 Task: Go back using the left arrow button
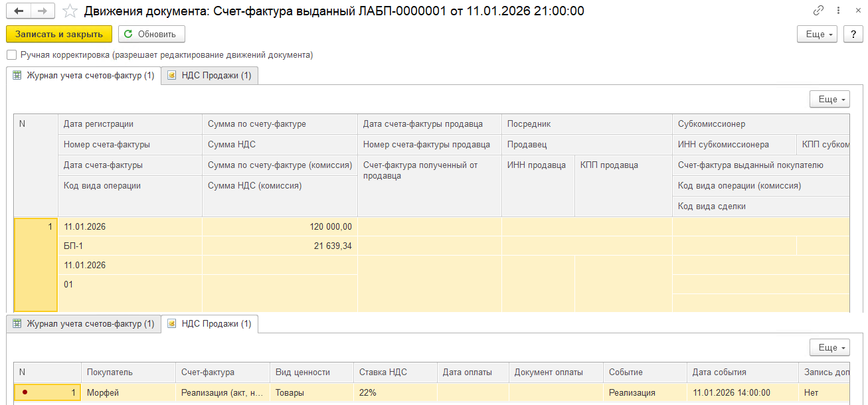(x=19, y=11)
